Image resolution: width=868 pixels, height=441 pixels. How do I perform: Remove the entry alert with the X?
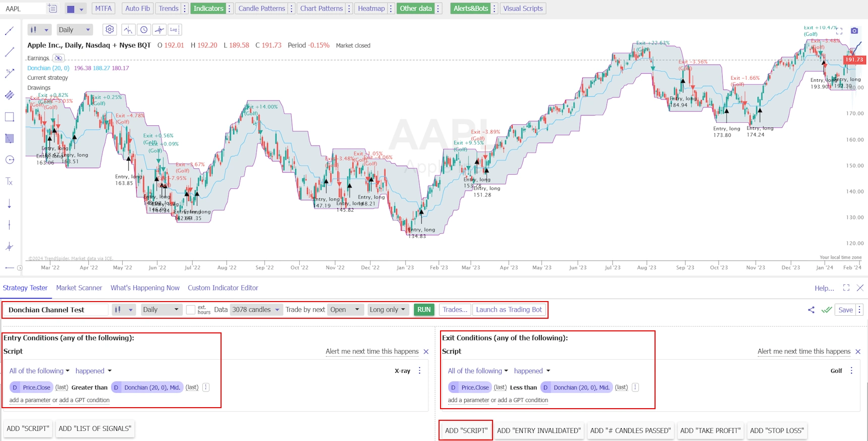point(426,352)
